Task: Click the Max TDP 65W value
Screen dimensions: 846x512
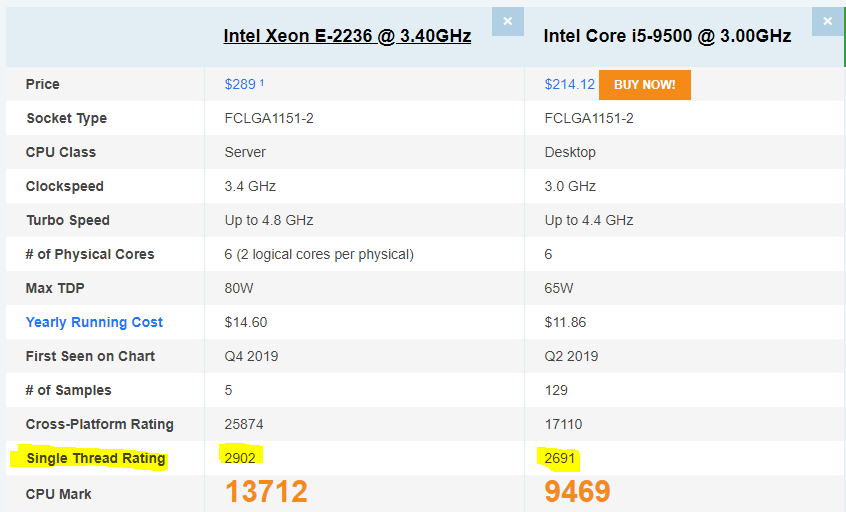Action: coord(559,288)
